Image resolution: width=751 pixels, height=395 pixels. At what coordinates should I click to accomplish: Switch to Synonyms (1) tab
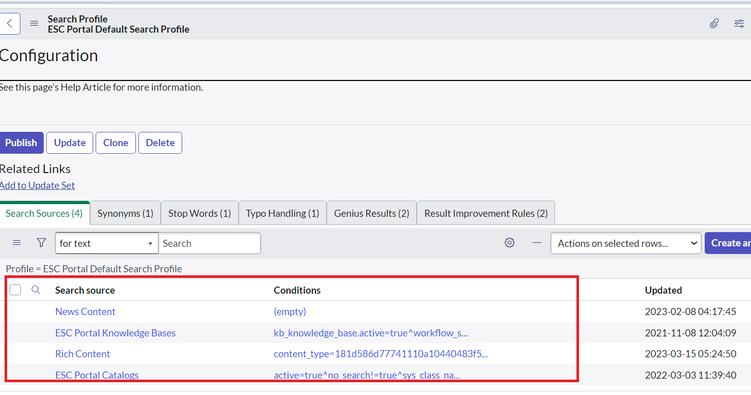tap(125, 213)
